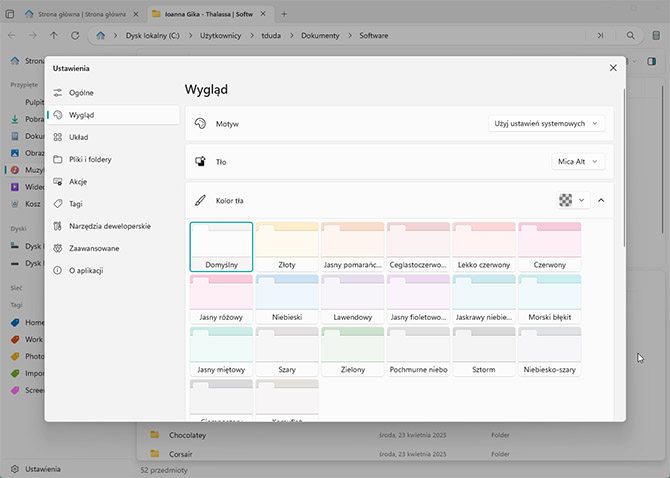Pick the Sztorm color swatch

coord(484,352)
